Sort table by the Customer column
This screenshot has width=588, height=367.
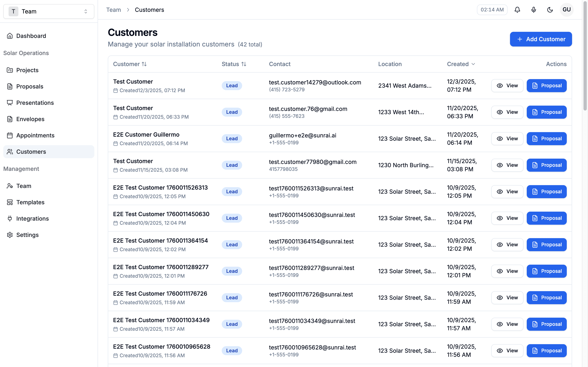tap(130, 64)
